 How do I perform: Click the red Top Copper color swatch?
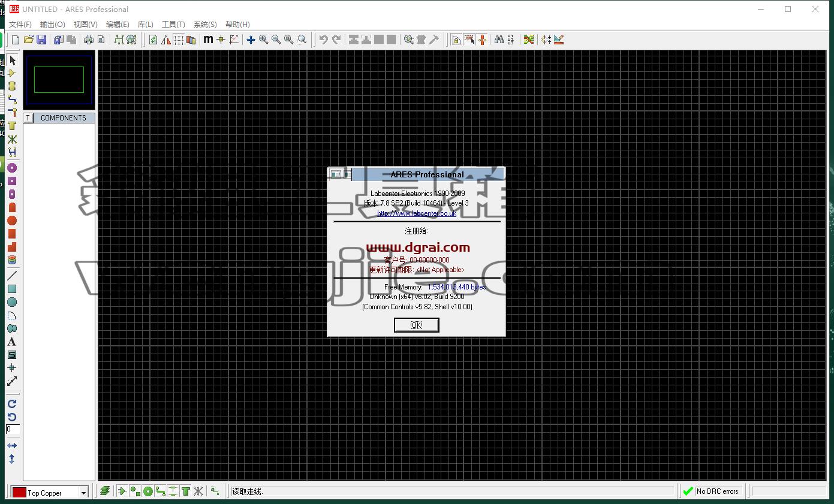[19, 493]
